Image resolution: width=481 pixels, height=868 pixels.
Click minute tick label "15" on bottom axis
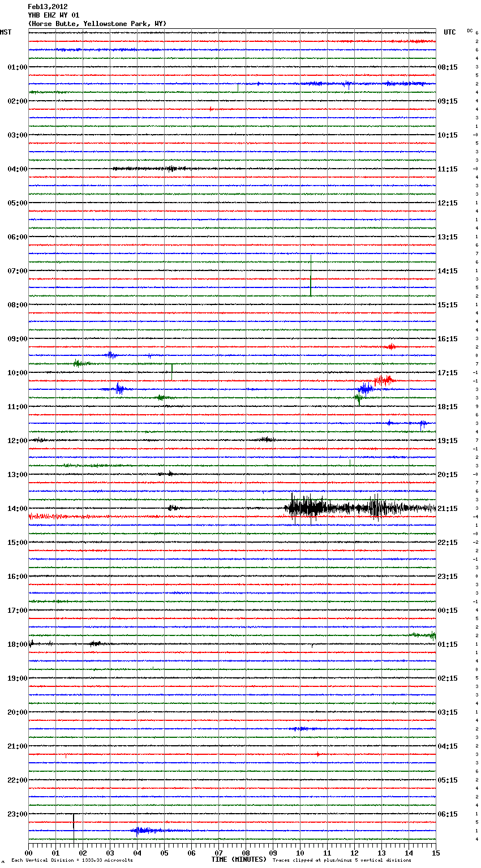pyautogui.click(x=436, y=853)
